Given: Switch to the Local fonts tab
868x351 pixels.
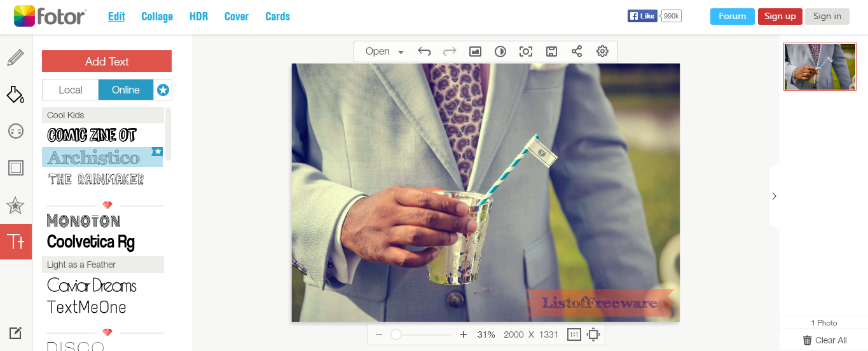Looking at the screenshot, I should click(71, 90).
